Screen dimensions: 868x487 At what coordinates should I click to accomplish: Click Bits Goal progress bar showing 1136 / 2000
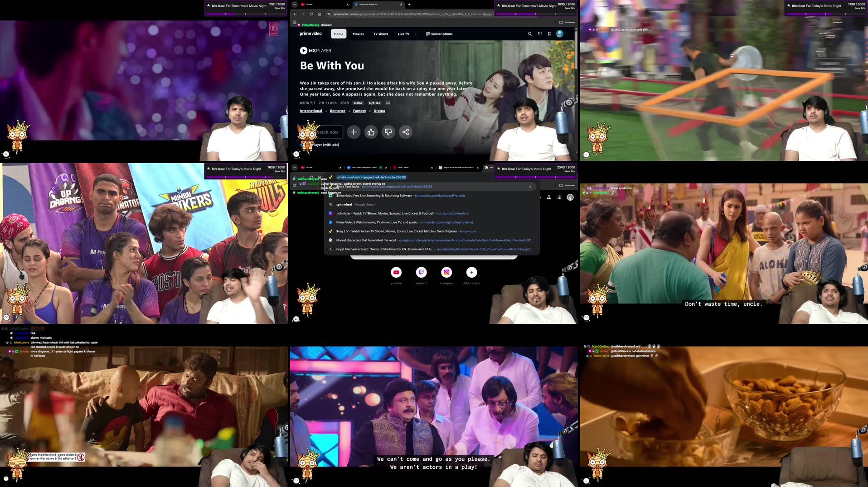pos(825,14)
